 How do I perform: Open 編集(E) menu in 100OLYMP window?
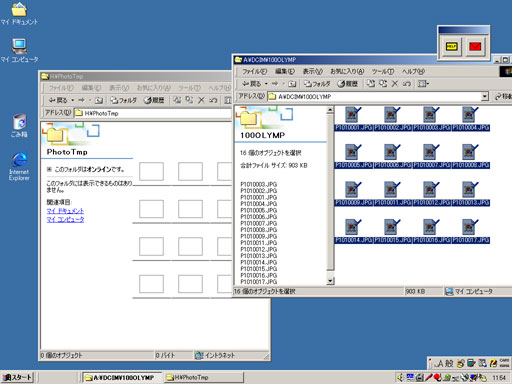click(285, 71)
